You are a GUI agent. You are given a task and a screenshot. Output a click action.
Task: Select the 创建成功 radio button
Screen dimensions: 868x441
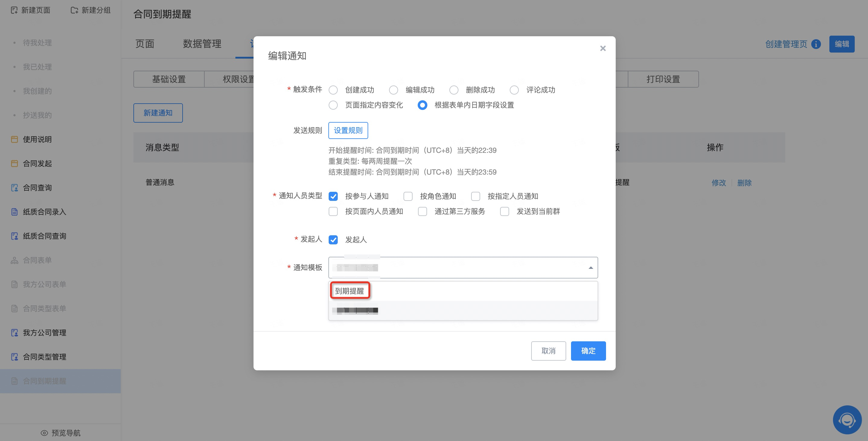(x=333, y=90)
